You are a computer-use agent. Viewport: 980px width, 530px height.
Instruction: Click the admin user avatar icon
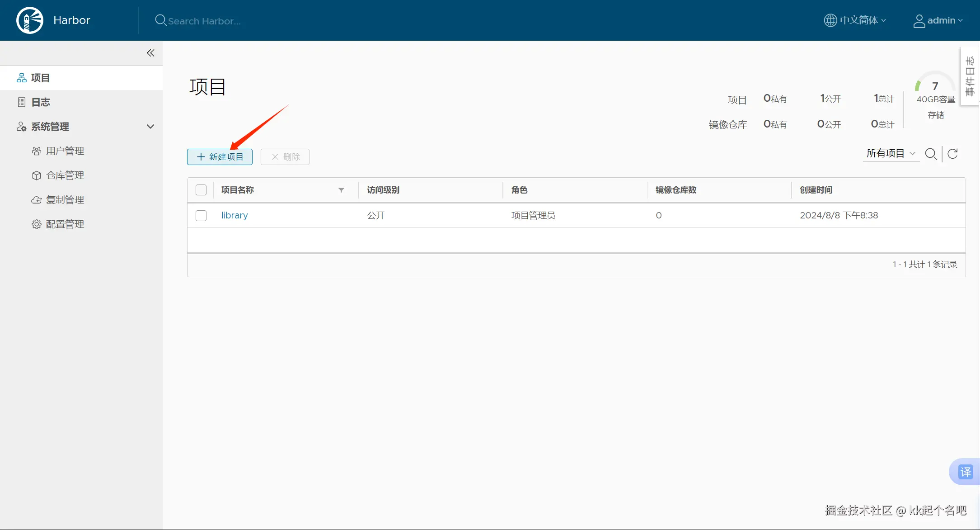click(919, 21)
